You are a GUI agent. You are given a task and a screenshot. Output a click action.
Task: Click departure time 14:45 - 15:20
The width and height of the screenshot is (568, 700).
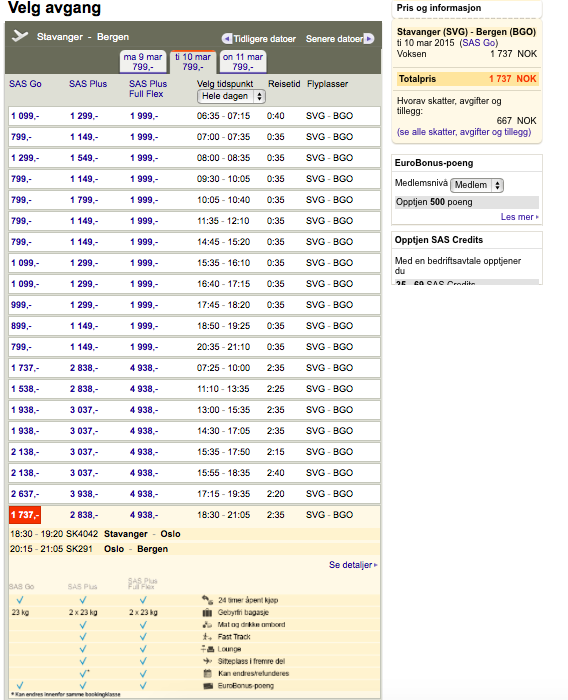(x=223, y=242)
